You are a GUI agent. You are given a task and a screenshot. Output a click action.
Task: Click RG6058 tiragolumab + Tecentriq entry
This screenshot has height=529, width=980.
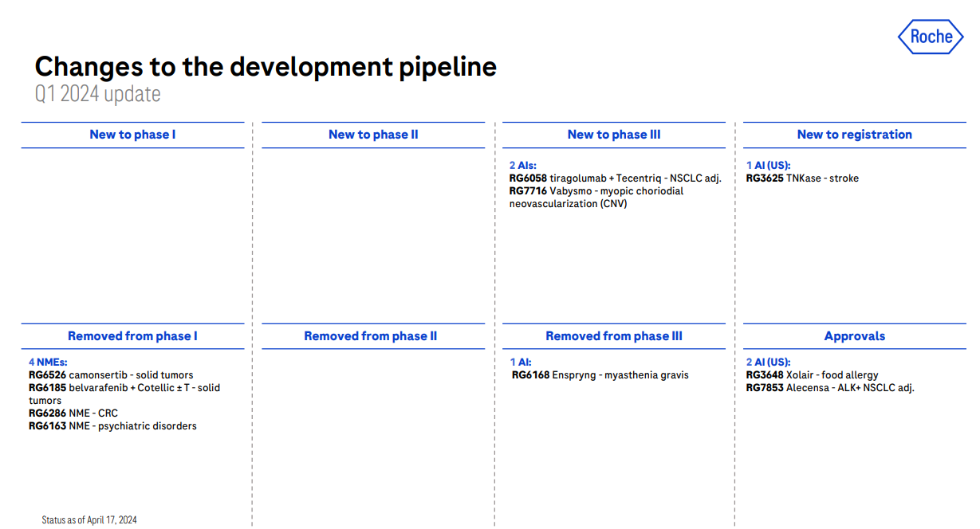coord(615,178)
